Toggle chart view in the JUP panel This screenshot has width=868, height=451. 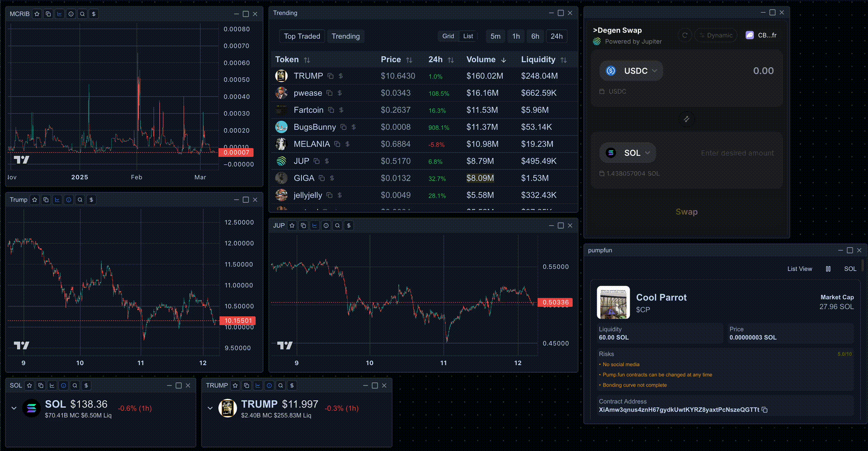point(315,225)
